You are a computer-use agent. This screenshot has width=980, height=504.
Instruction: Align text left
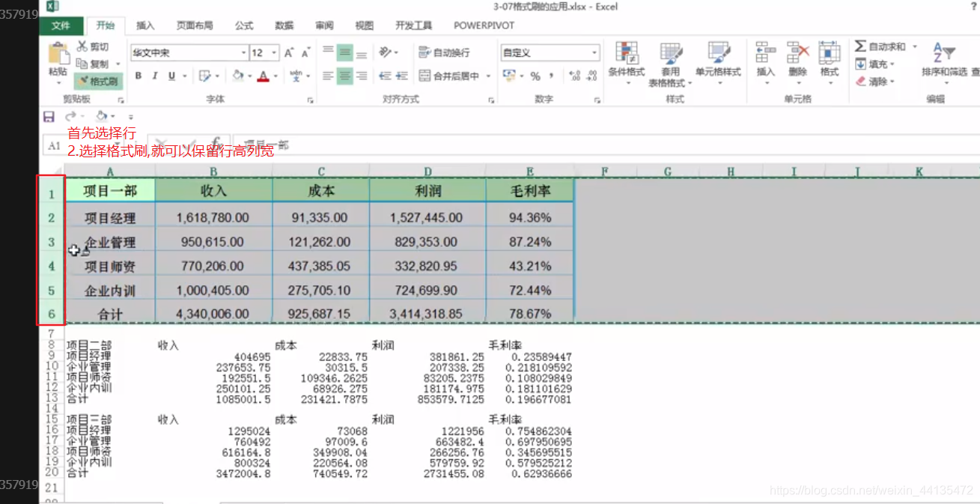pos(328,76)
